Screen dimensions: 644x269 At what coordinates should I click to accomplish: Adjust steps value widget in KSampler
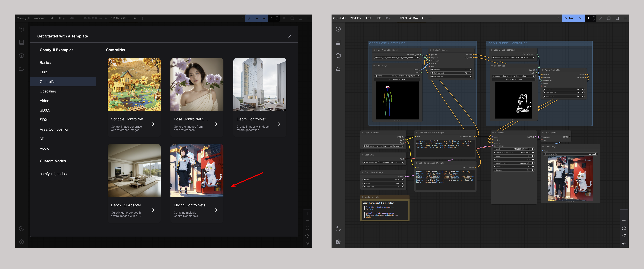pyautogui.click(x=513, y=156)
